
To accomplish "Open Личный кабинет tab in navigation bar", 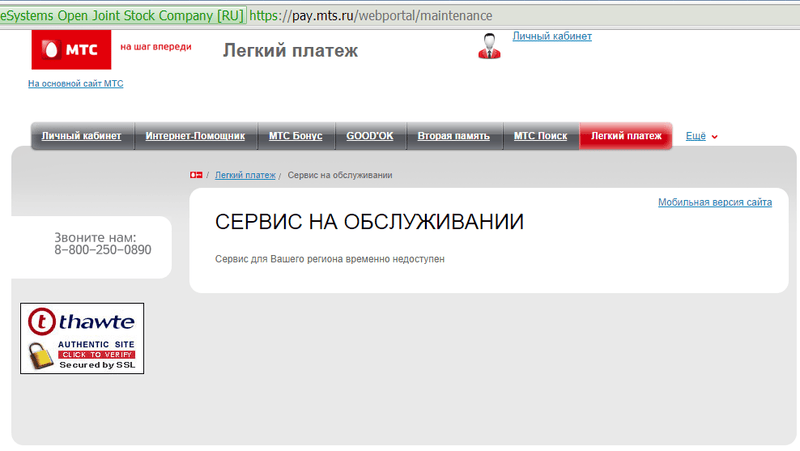I will 82,136.
